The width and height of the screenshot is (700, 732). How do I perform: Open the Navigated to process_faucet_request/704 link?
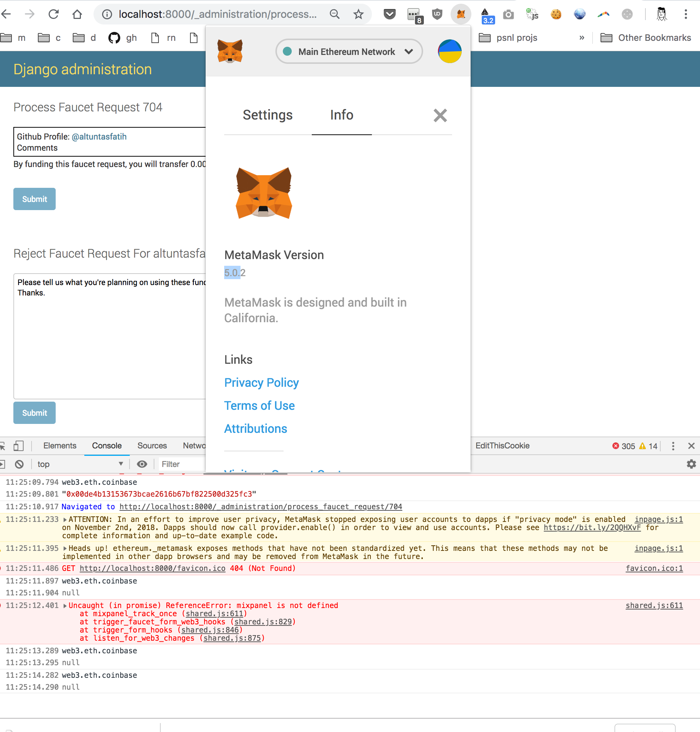261,507
